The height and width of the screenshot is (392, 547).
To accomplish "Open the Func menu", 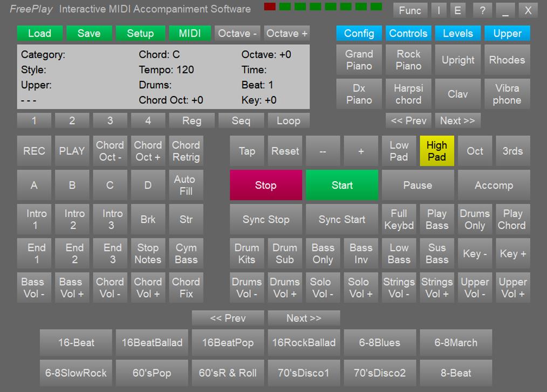I will 410,10.
